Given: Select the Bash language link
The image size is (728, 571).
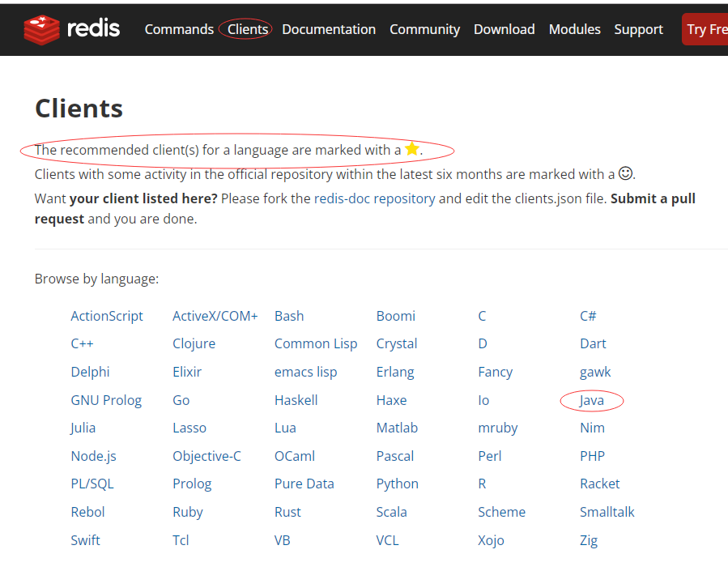Looking at the screenshot, I should click(x=289, y=316).
